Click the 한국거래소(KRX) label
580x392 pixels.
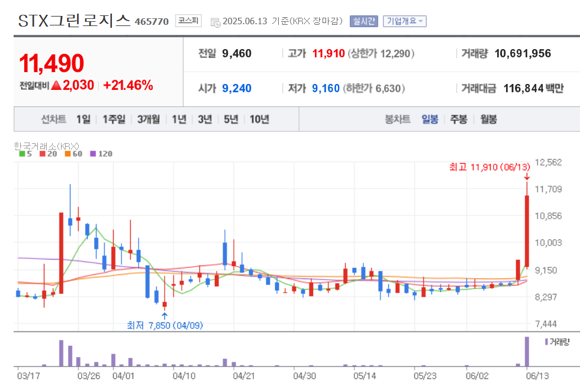(47, 146)
